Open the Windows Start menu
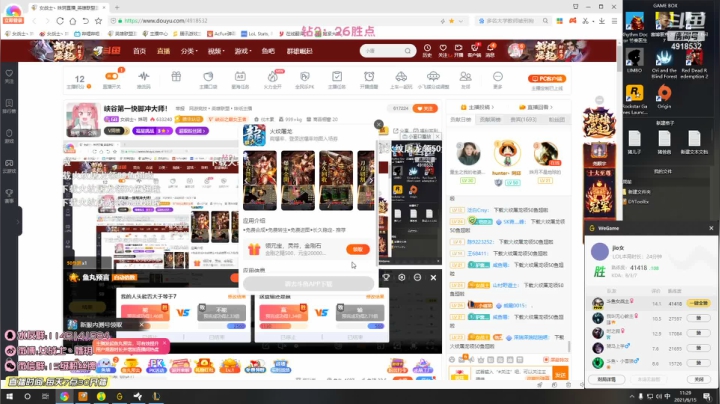Viewport: 720px width, 404px height. [x=9, y=396]
